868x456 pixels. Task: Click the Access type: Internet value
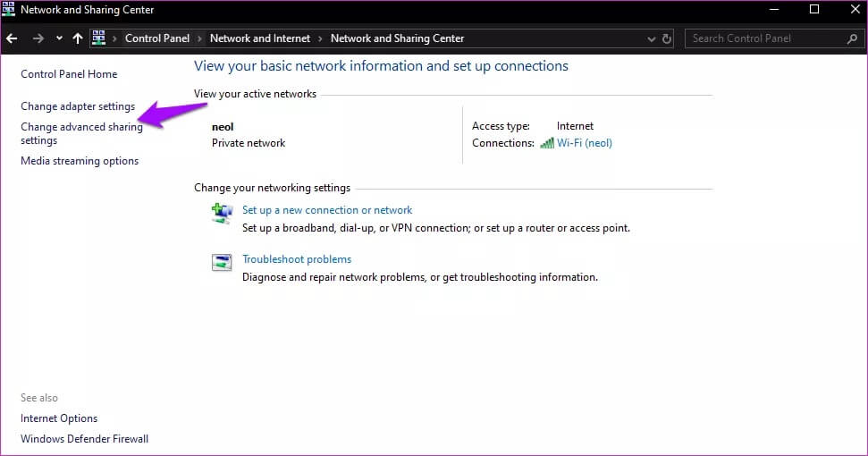tap(575, 126)
